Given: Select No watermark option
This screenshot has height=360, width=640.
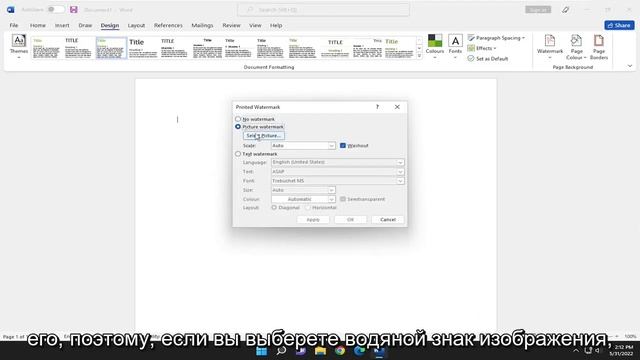Looking at the screenshot, I should click(238, 119).
